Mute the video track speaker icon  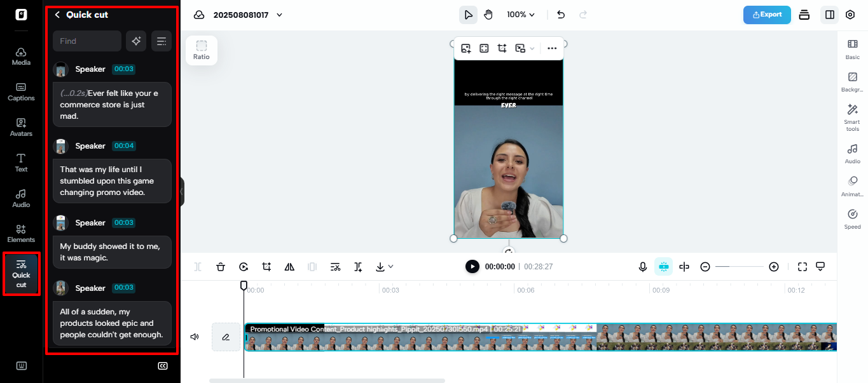tap(195, 337)
